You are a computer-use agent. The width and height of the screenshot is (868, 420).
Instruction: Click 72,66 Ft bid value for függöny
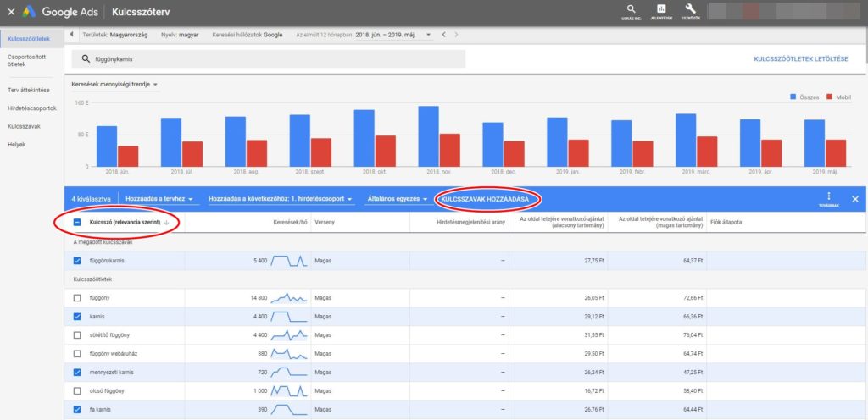click(x=692, y=298)
